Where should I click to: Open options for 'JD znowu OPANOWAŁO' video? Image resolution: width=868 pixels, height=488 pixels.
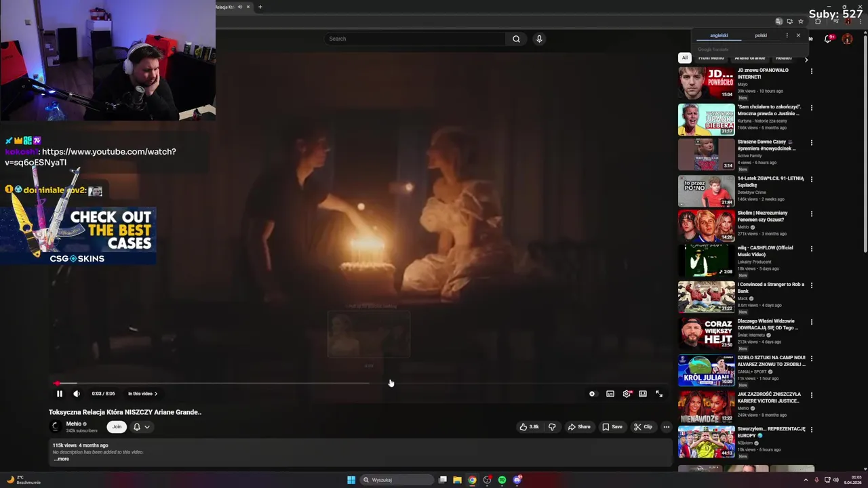(811, 71)
